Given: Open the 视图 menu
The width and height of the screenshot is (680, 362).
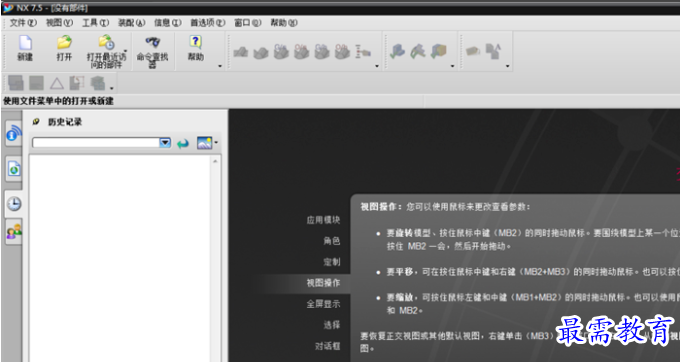Looking at the screenshot, I should 59,23.
